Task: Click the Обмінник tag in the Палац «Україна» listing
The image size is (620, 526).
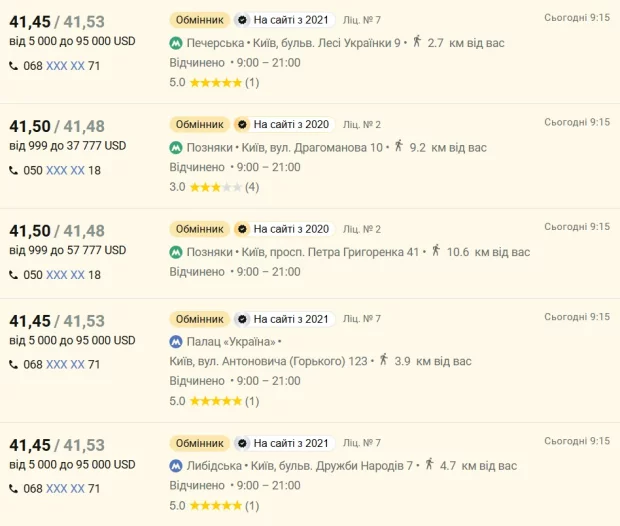Action: point(200,319)
